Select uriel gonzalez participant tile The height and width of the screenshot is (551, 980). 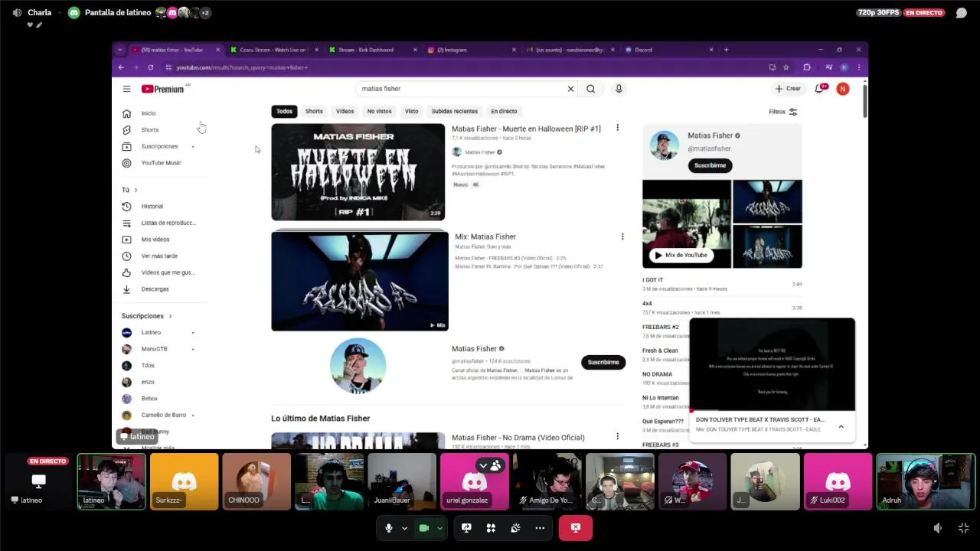click(474, 481)
